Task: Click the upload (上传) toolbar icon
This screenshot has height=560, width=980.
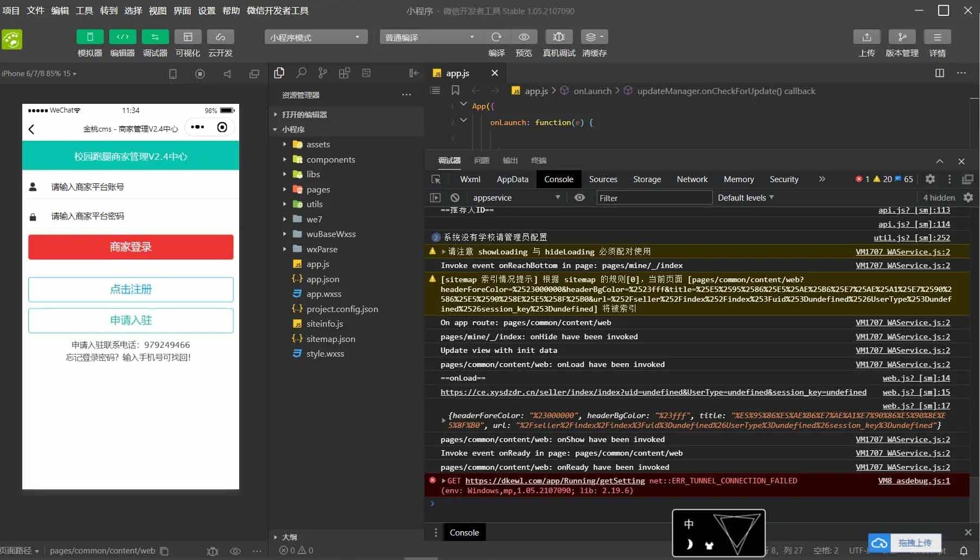Action: point(866,37)
